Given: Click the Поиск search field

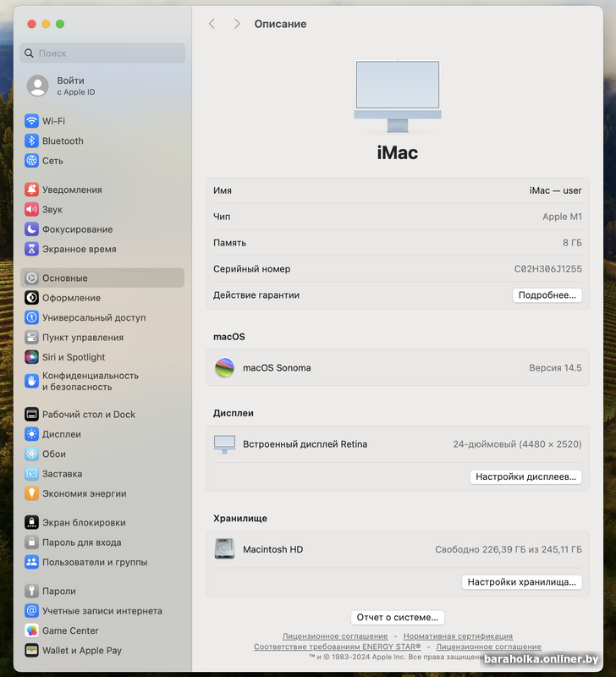Looking at the screenshot, I should [x=102, y=53].
